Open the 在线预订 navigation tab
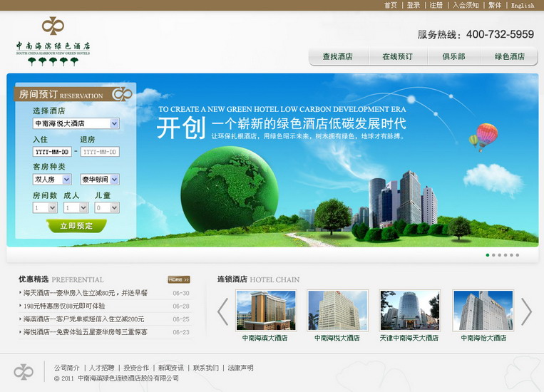544x392 pixels. pos(398,56)
